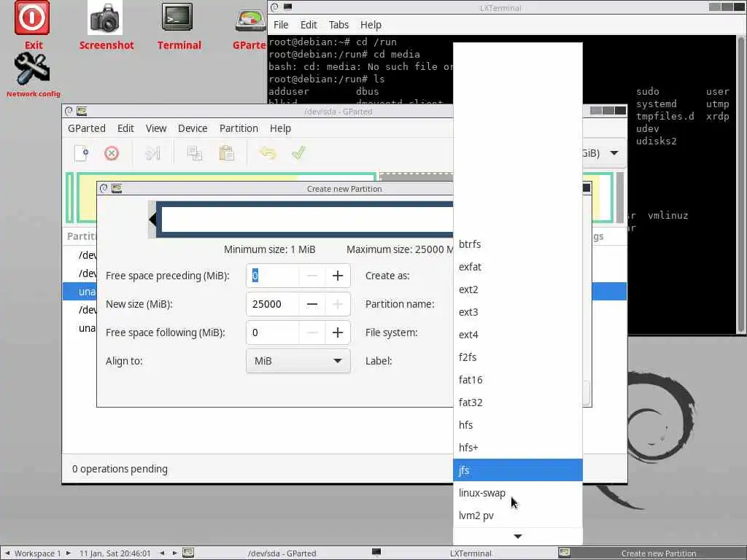The image size is (747, 560).
Task: Open the device selector dropdown arrow in GParted
Action: tap(614, 153)
